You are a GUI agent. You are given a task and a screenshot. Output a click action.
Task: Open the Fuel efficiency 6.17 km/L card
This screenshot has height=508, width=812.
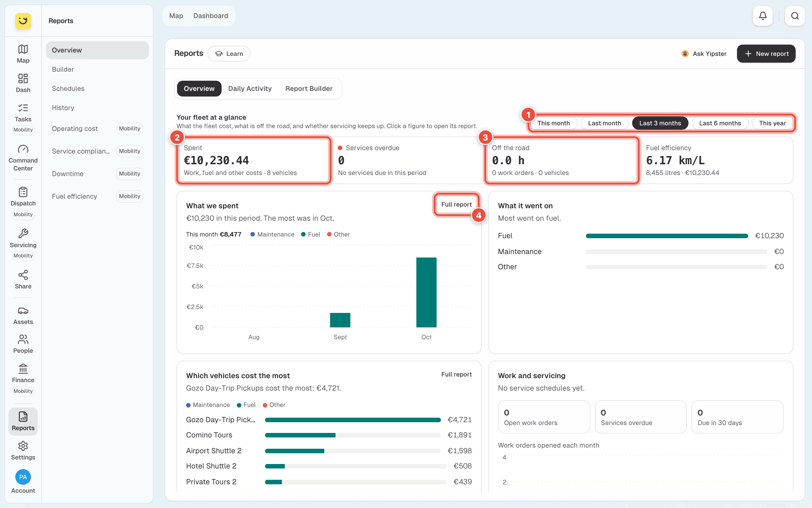tap(716, 160)
